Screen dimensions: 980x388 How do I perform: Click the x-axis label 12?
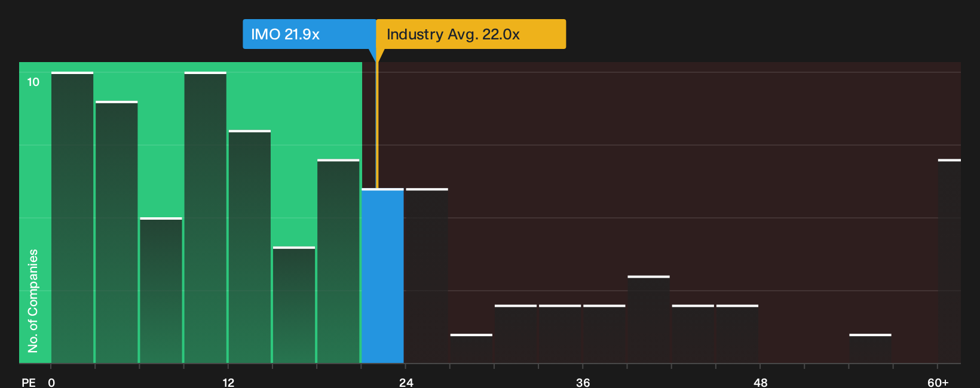coord(228,382)
